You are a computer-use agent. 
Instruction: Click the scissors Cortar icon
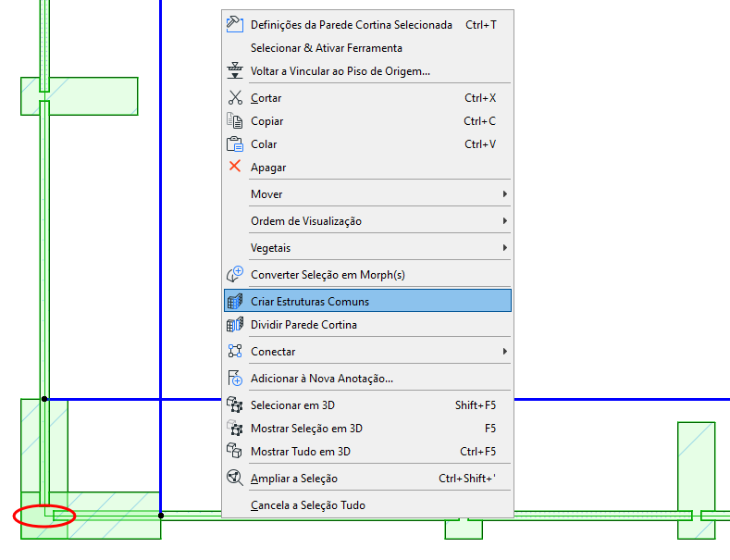point(235,98)
